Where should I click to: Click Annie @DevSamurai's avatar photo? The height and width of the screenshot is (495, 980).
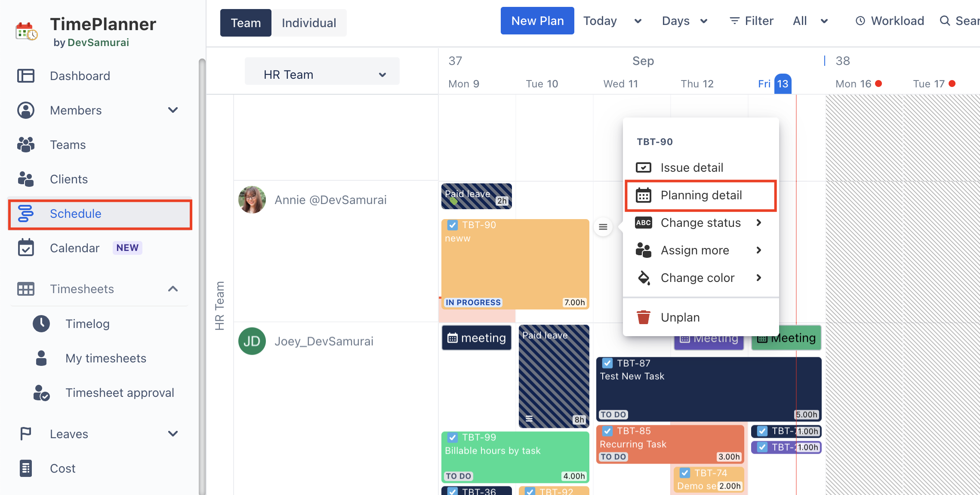(252, 200)
